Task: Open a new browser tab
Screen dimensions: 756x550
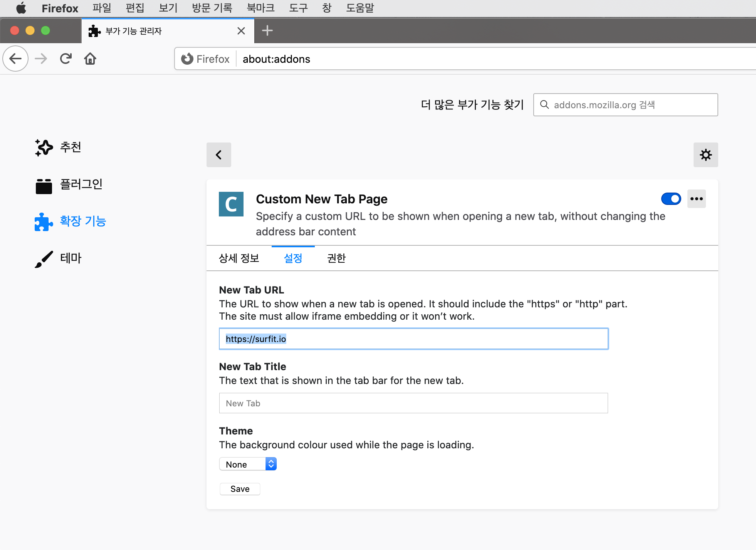Action: 267,30
